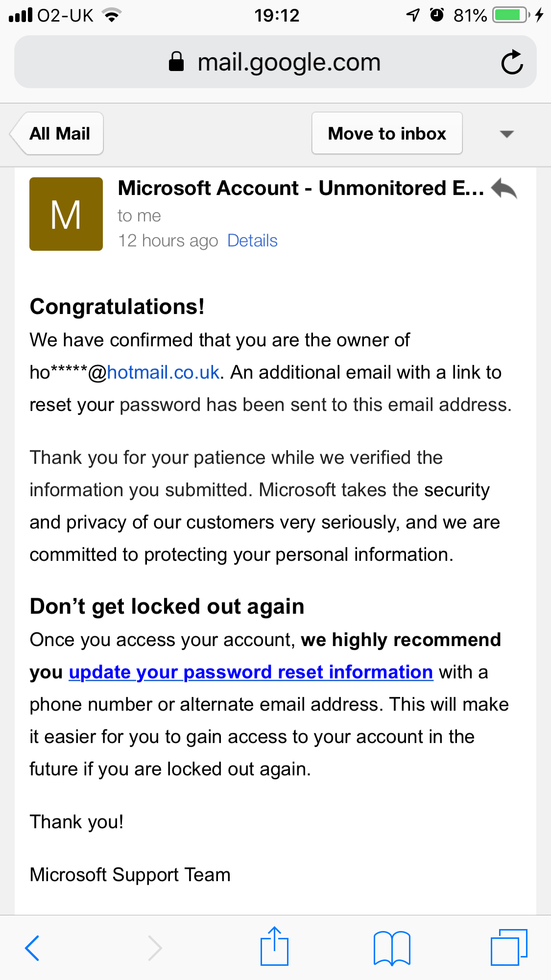Open the Safari share sheet icon
The image size is (551, 980).
point(274,946)
